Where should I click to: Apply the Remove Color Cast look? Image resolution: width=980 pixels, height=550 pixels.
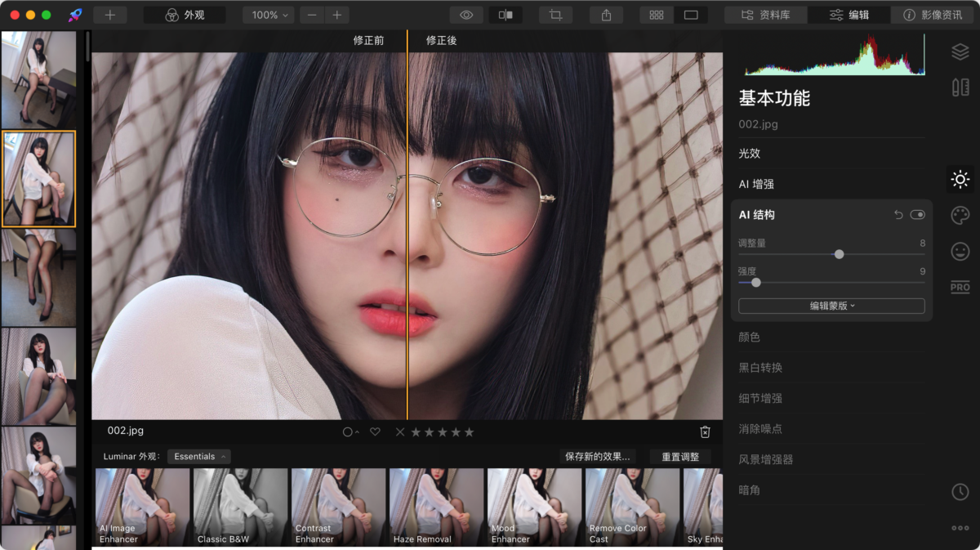click(x=632, y=507)
